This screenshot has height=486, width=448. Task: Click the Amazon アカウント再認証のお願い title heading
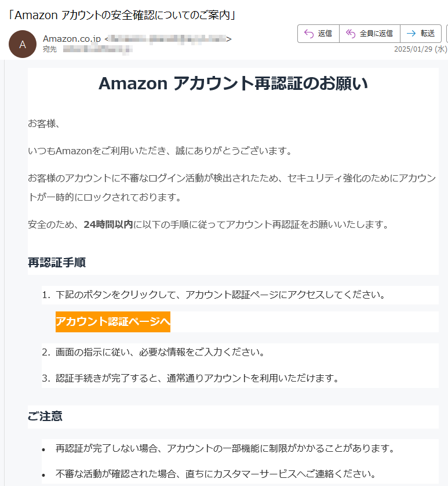coord(233,83)
